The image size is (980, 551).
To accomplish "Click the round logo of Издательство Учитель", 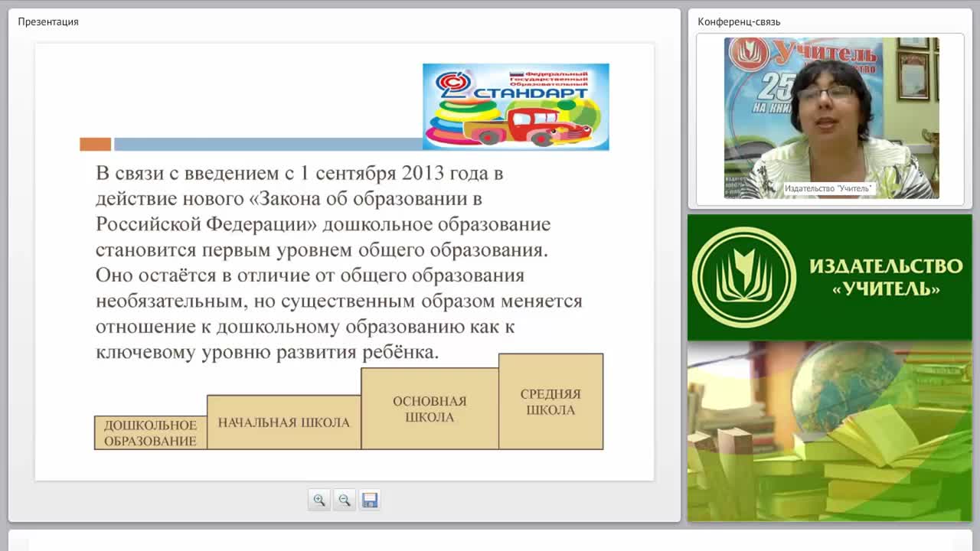I will pyautogui.click(x=743, y=277).
